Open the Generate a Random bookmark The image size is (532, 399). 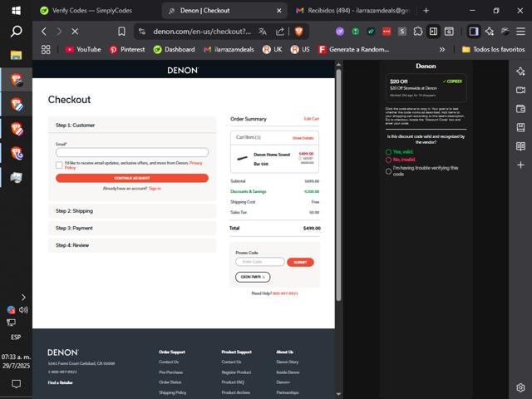353,50
